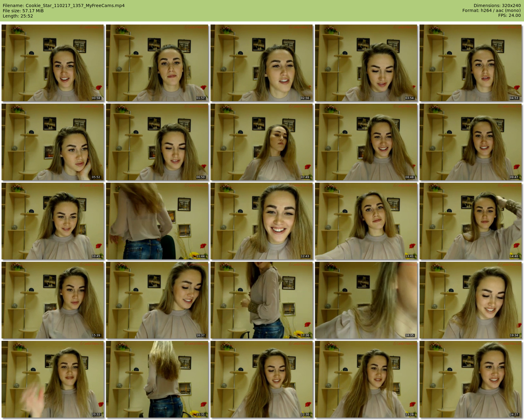Click the File size 57.17 MiB line
This screenshot has height=420, width=524.
23,11
